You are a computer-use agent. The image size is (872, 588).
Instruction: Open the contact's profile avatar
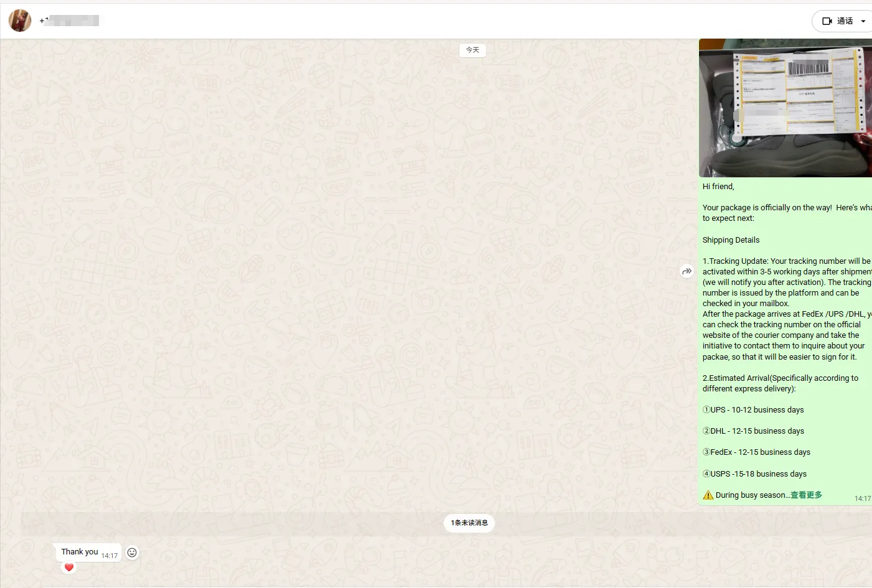[x=20, y=21]
